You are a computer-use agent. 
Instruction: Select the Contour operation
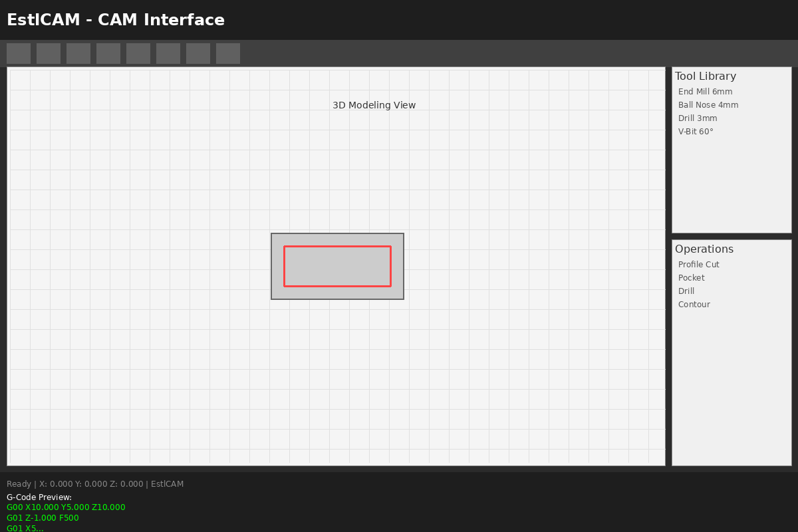(694, 305)
